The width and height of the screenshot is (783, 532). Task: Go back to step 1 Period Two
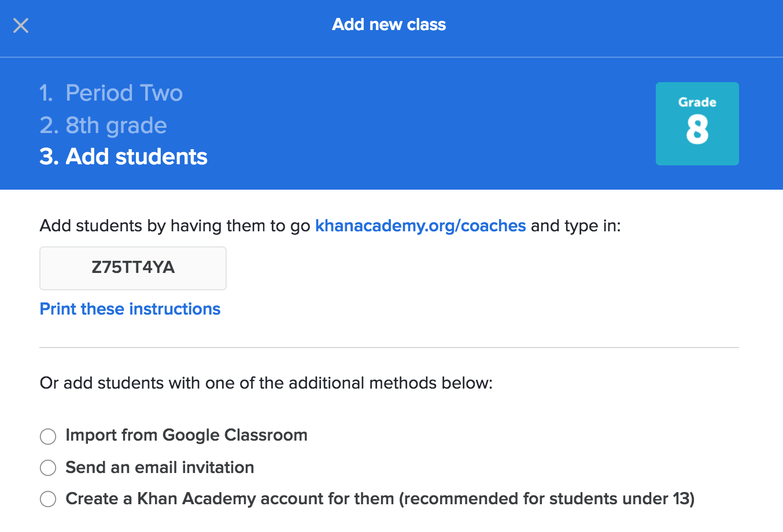111,93
